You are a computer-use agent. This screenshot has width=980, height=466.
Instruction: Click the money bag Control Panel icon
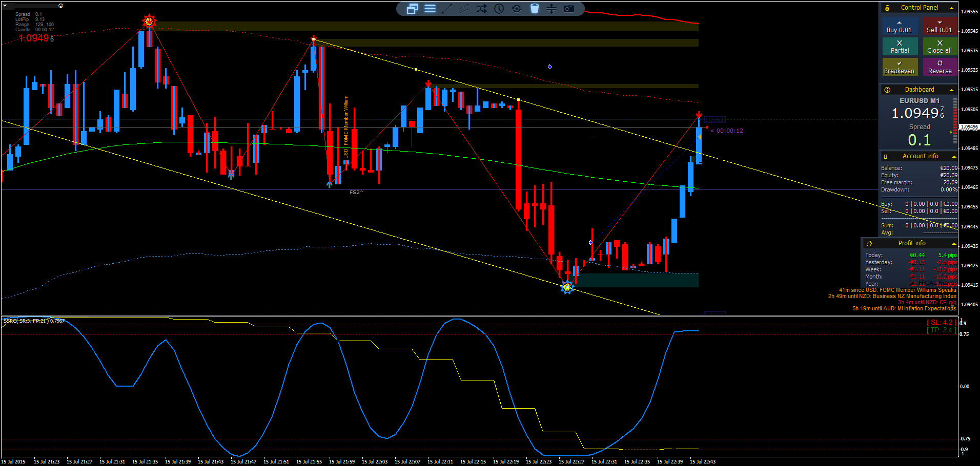click(x=887, y=8)
